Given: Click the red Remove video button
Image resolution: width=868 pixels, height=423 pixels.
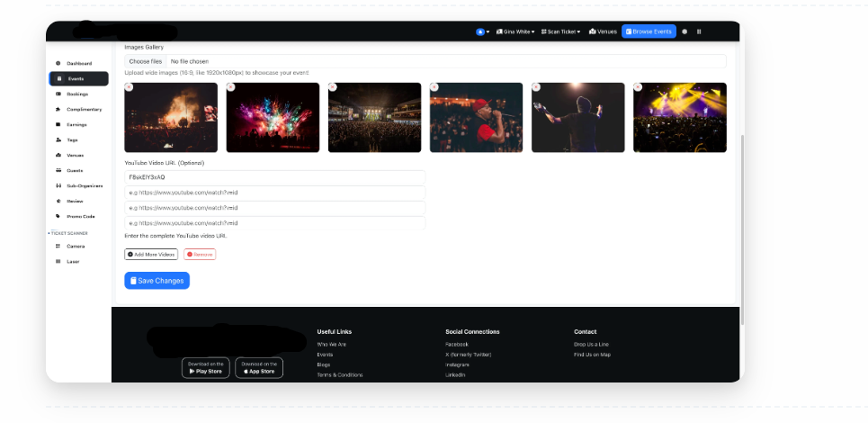Looking at the screenshot, I should coord(200,255).
